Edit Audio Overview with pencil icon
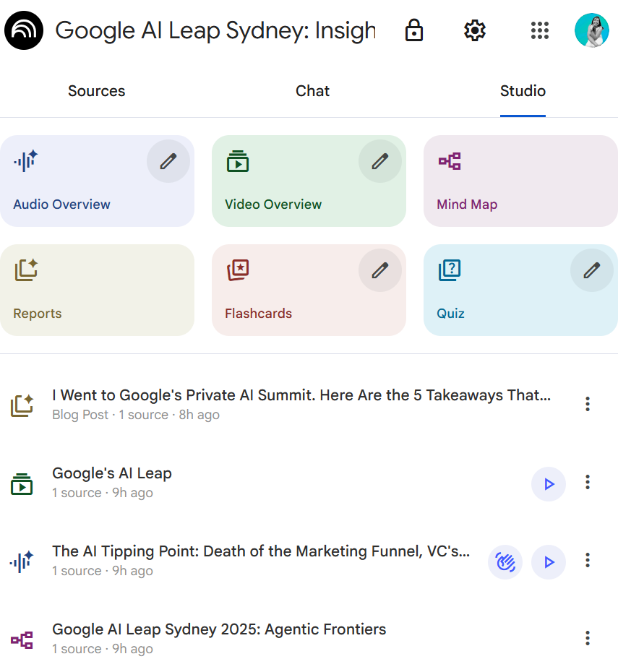The image size is (618, 672). [x=168, y=161]
